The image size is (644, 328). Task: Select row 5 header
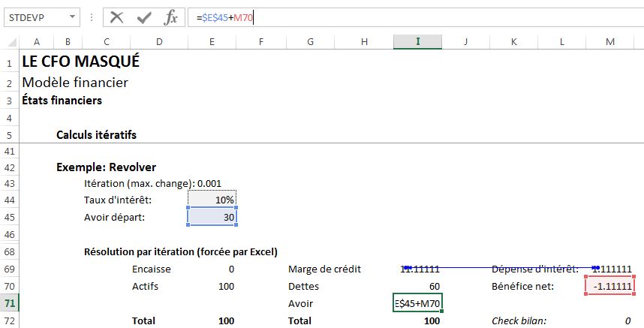point(10,135)
